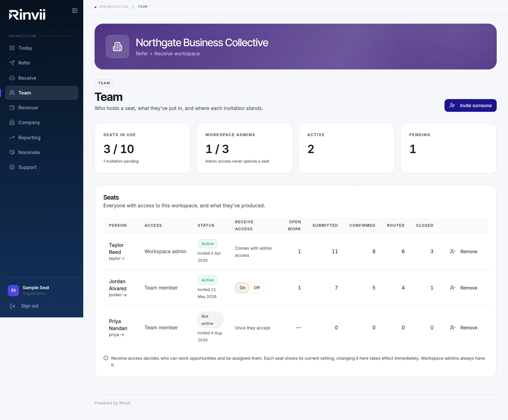The width and height of the screenshot is (508, 420).
Task: Click the Sign out arrow icon
Action: pyautogui.click(x=13, y=306)
